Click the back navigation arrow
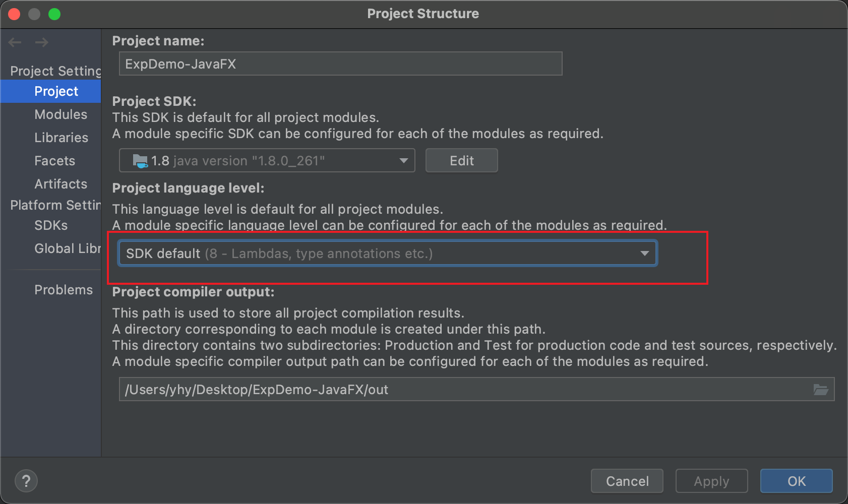Screen dimensions: 848x504 pos(15,42)
